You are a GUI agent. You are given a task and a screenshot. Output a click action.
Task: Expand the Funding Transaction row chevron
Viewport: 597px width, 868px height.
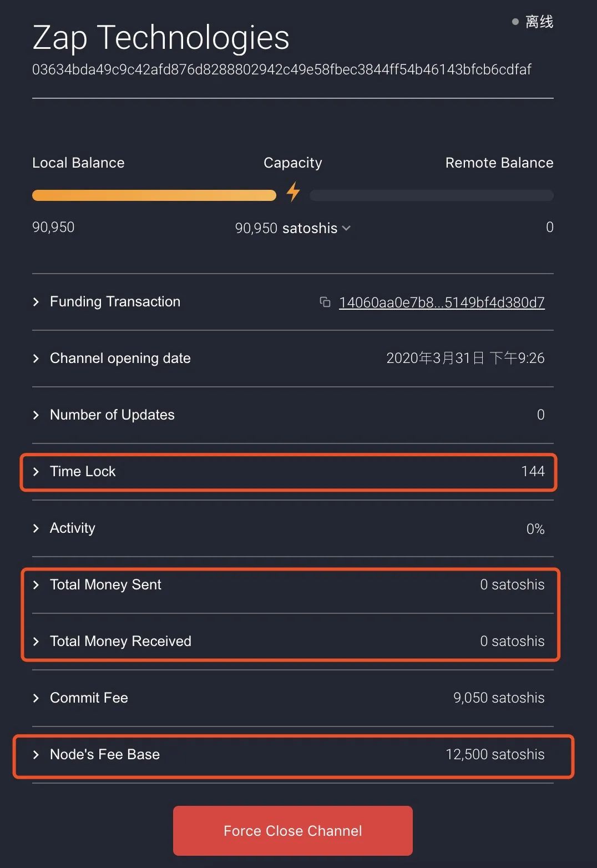coord(36,302)
